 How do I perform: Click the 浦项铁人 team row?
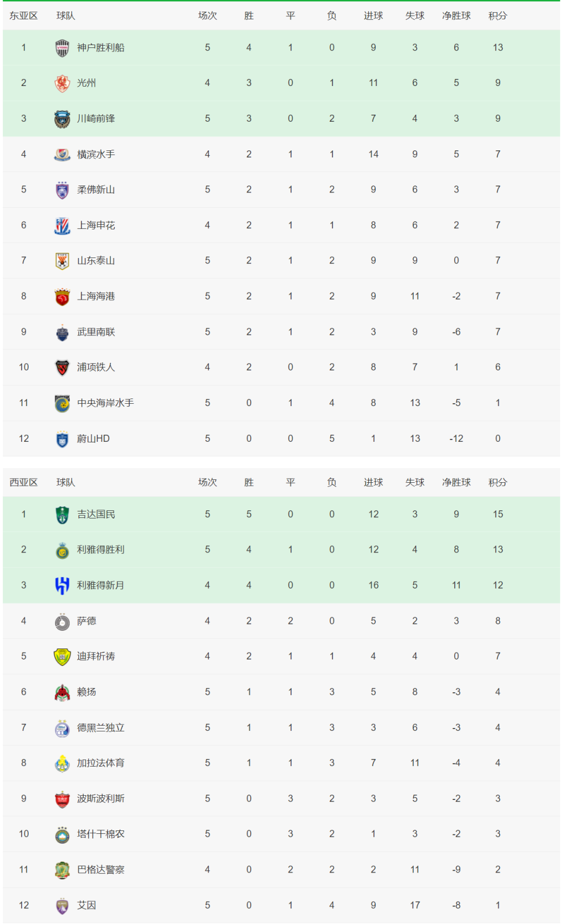click(281, 367)
